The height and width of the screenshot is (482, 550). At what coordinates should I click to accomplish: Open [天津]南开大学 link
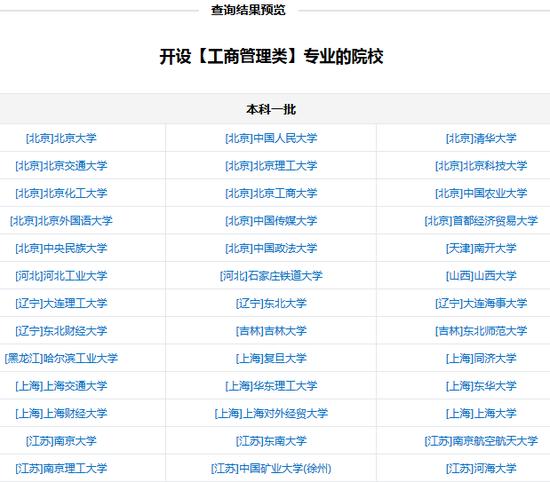(x=481, y=248)
